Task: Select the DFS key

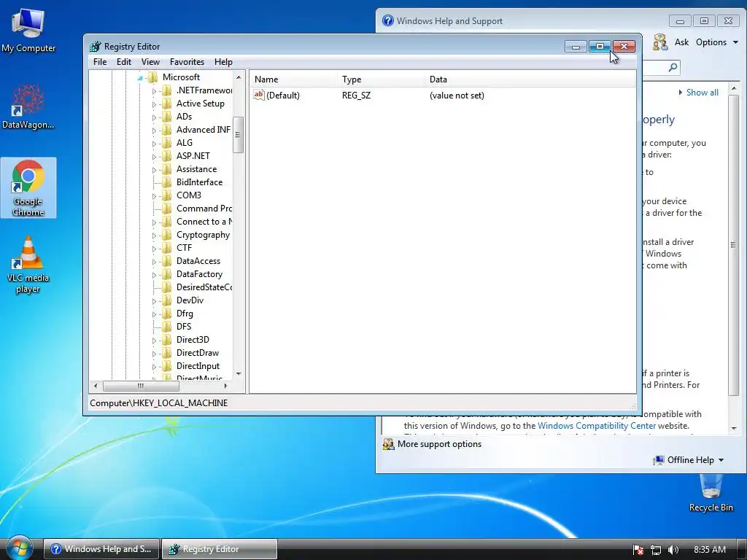Action: point(184,327)
